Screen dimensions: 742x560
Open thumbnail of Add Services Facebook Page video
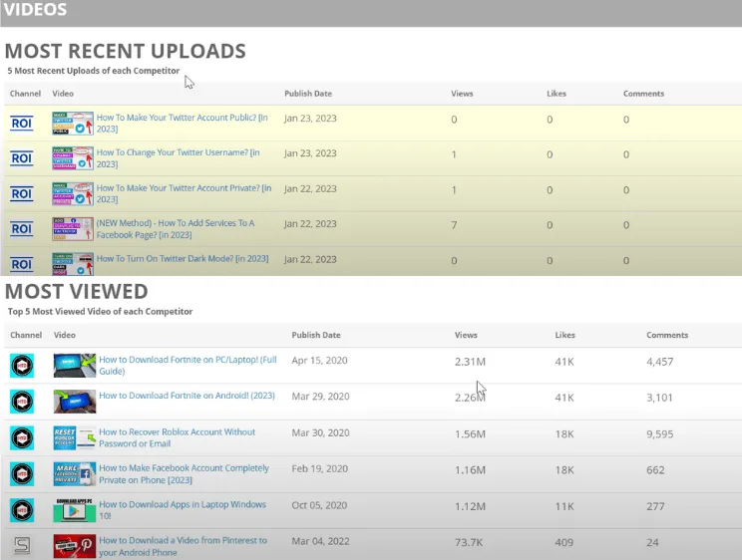click(73, 229)
